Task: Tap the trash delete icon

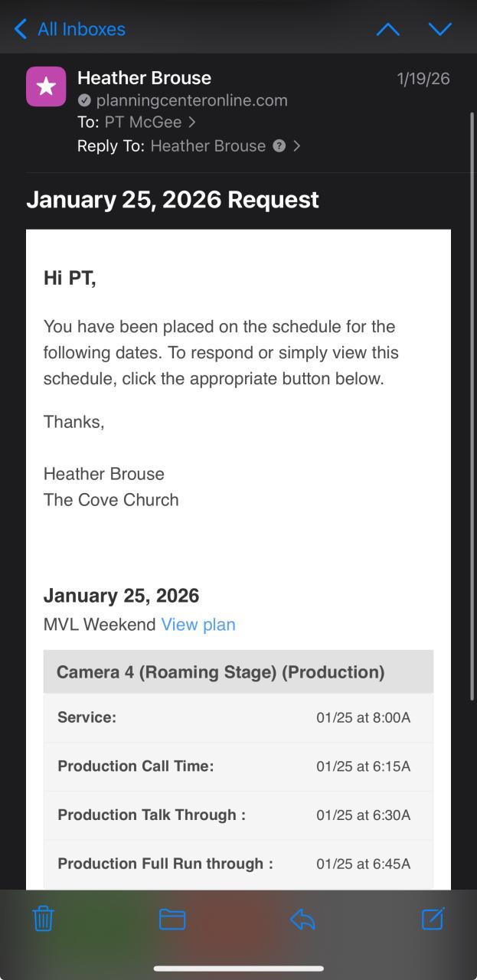Action: [44, 918]
